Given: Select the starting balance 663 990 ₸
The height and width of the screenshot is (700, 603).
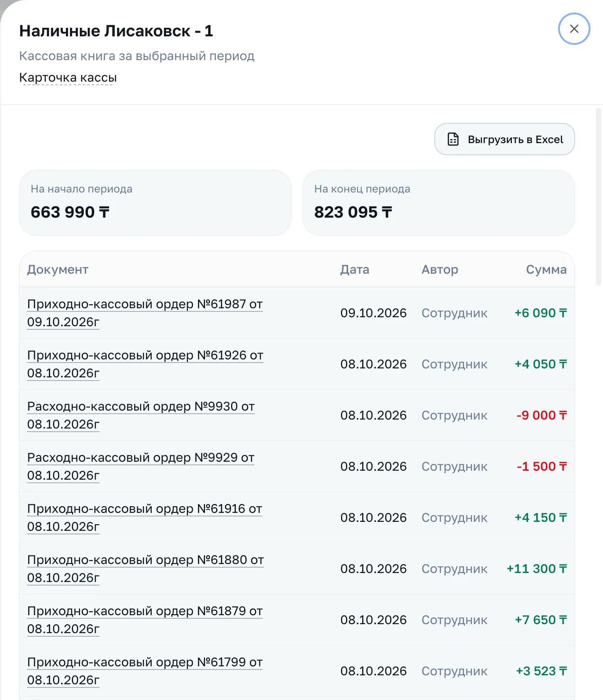Looking at the screenshot, I should pos(70,212).
